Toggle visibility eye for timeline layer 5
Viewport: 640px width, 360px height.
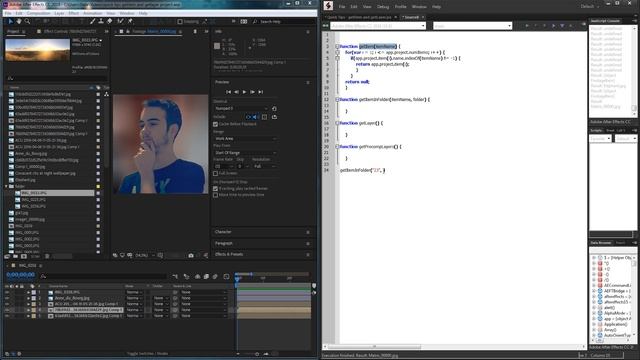point(7,316)
